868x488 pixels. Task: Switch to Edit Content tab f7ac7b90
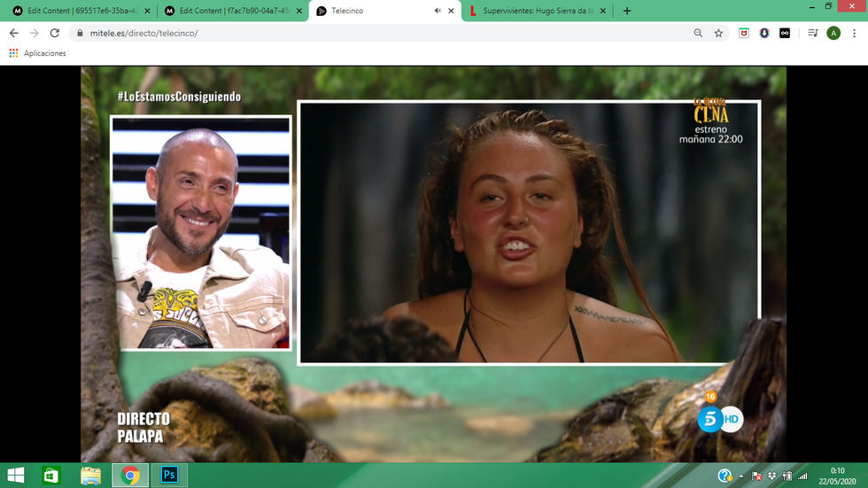click(x=232, y=11)
